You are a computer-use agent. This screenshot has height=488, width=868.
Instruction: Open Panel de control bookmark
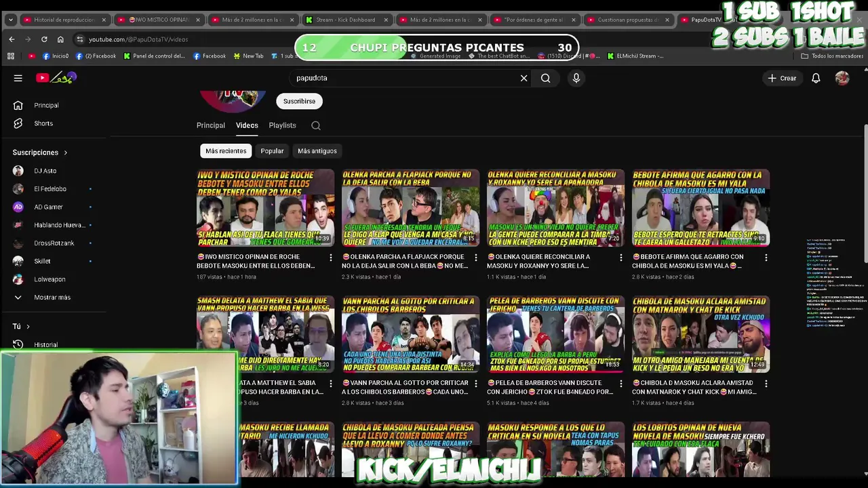click(x=154, y=56)
